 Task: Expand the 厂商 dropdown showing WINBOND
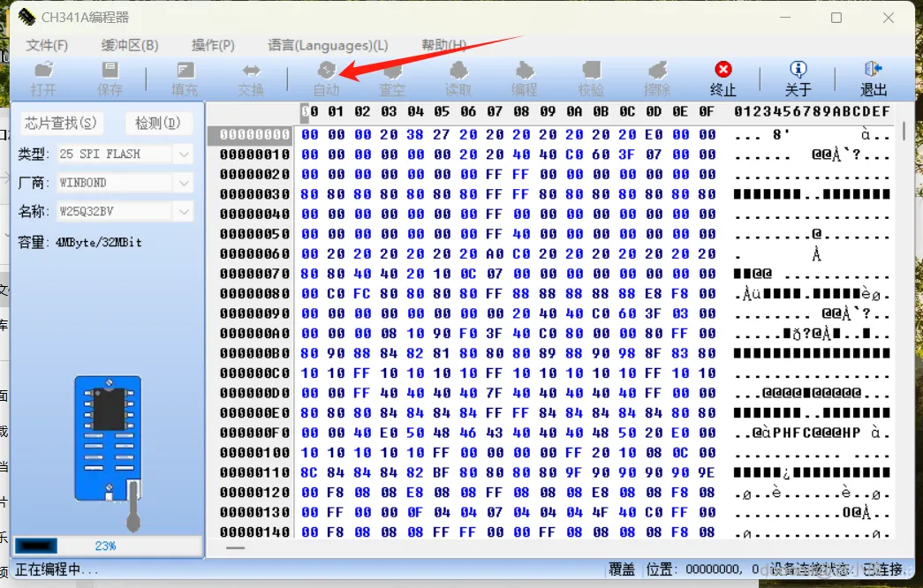[x=184, y=183]
